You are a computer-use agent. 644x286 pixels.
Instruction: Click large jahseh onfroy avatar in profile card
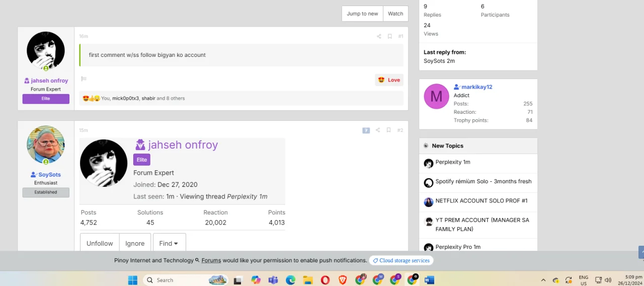tap(104, 163)
